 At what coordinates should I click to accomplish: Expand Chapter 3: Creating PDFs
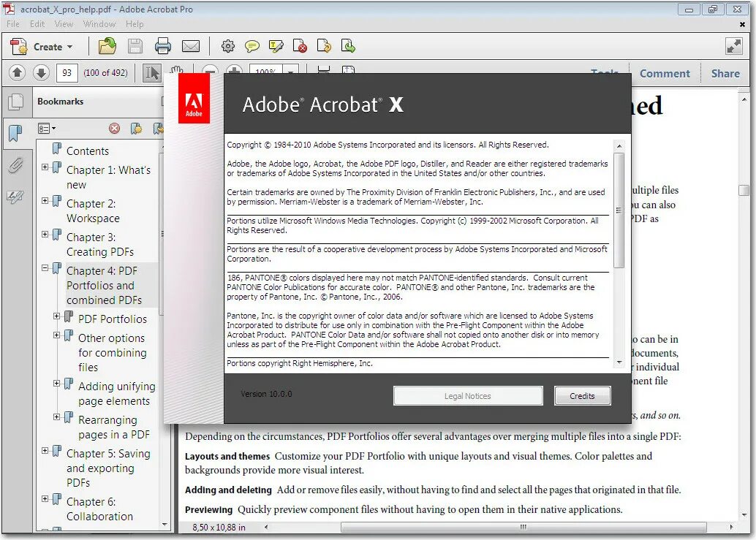click(45, 235)
